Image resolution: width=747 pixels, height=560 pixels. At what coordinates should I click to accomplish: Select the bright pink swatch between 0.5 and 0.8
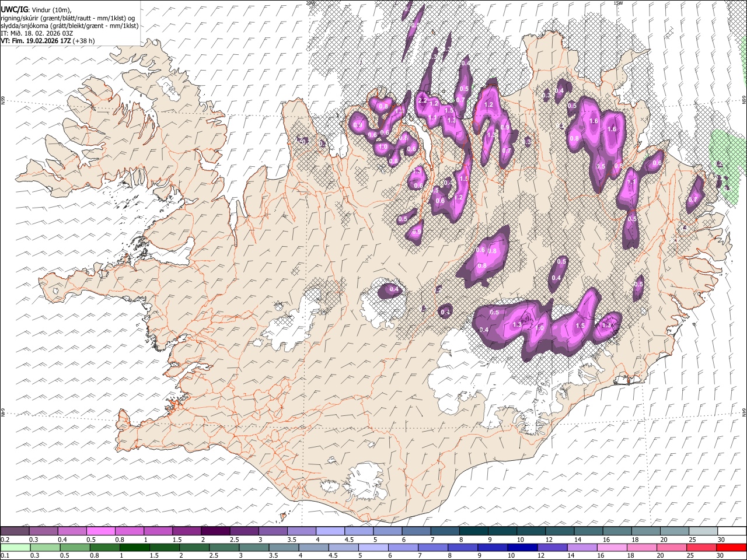[x=101, y=531]
